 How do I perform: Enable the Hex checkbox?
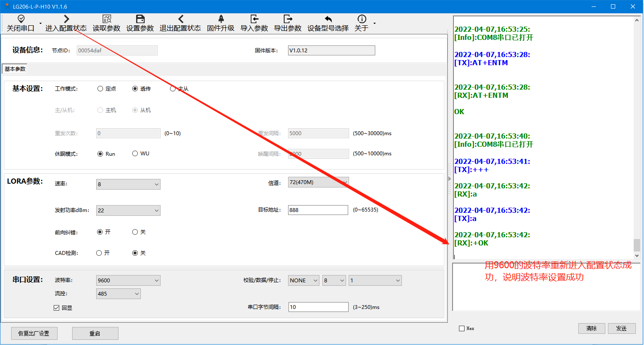pos(462,329)
